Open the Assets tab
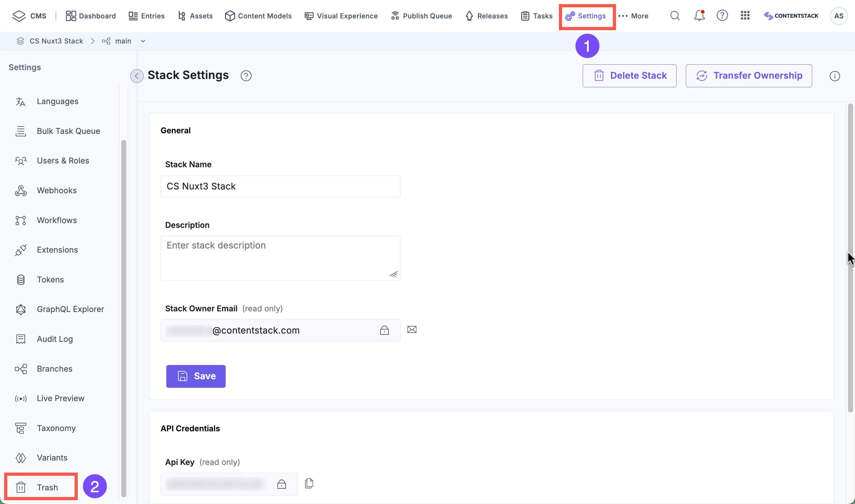 (195, 16)
